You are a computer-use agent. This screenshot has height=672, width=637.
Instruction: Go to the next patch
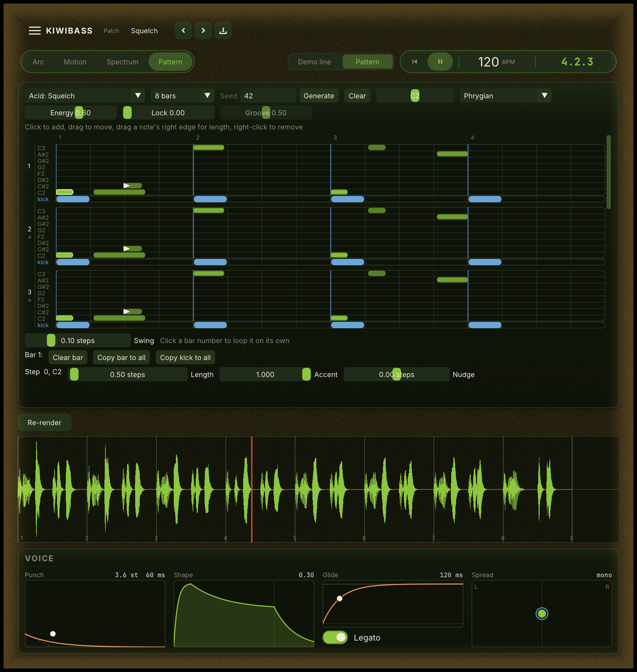pyautogui.click(x=203, y=30)
